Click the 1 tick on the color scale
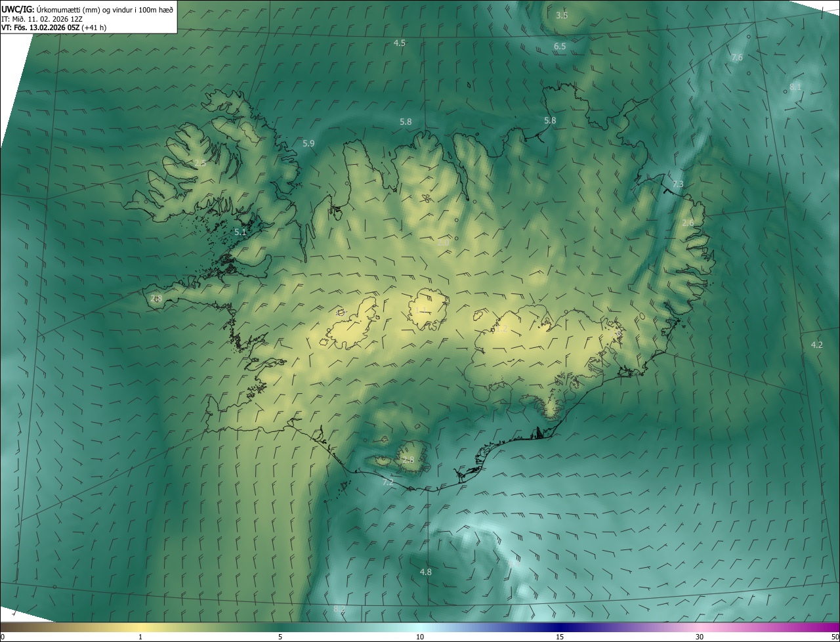The width and height of the screenshot is (840, 642). (140, 637)
